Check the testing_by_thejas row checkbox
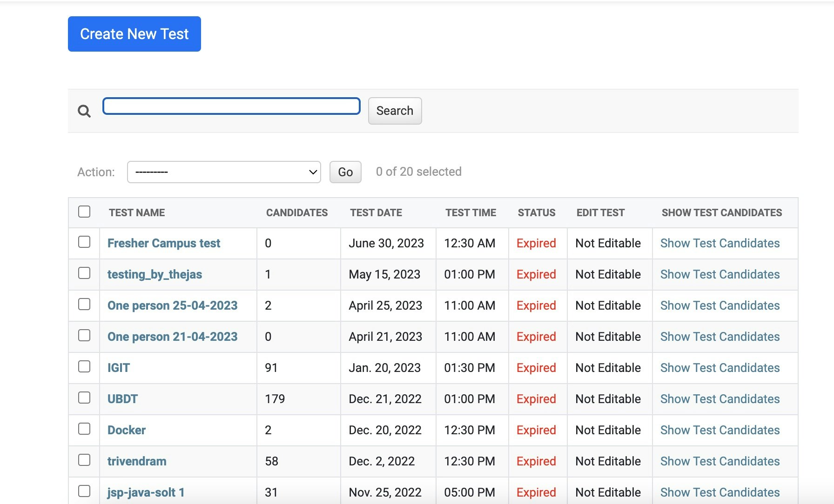This screenshot has height=504, width=834. tap(84, 273)
